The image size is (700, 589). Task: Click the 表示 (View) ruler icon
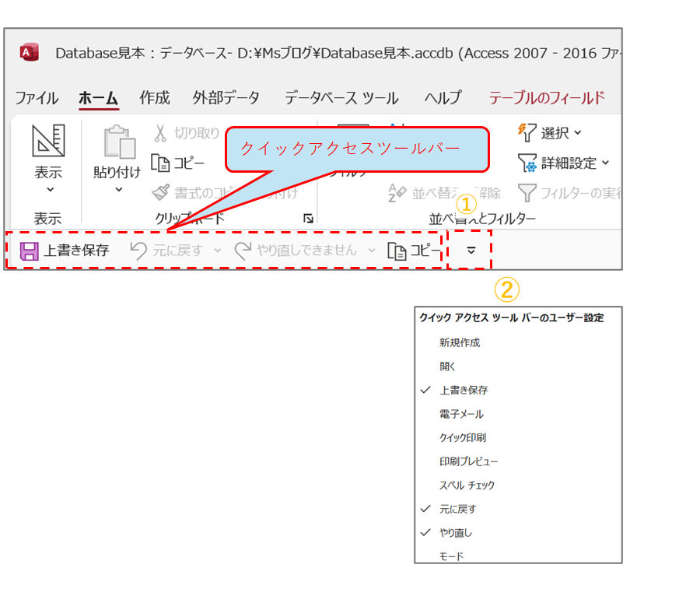pyautogui.click(x=48, y=141)
